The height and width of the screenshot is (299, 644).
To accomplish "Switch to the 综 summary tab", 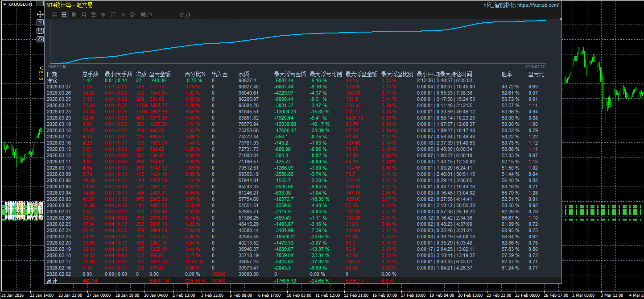I will (54, 15).
